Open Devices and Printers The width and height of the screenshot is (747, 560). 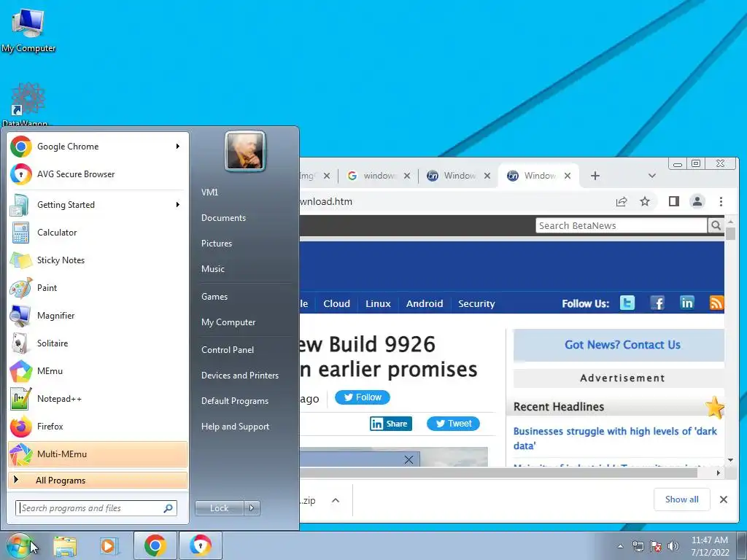click(239, 376)
